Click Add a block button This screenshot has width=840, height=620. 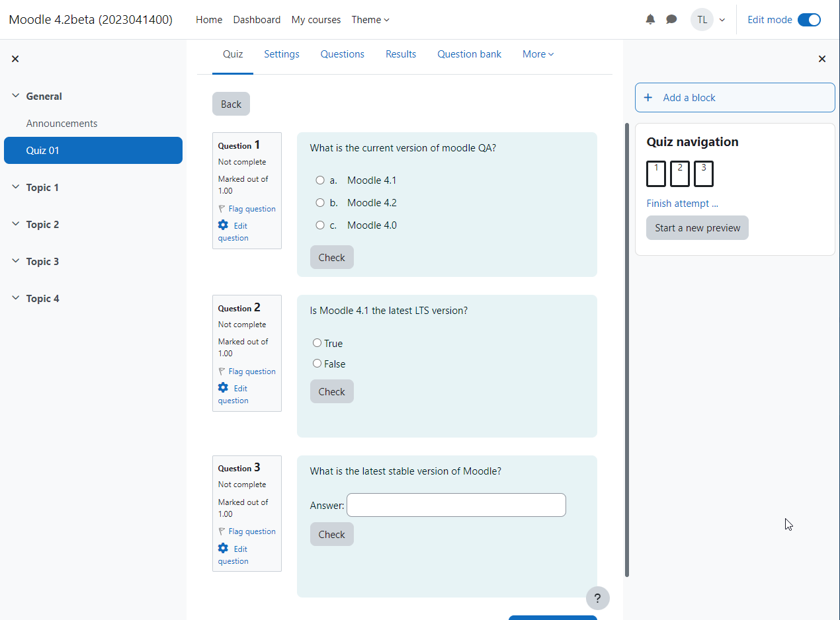pyautogui.click(x=735, y=98)
